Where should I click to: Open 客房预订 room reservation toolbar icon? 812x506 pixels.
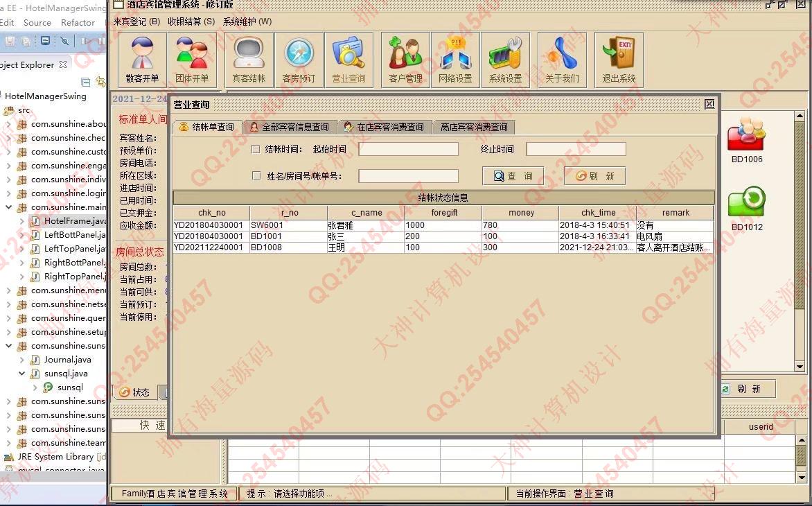[x=299, y=60]
